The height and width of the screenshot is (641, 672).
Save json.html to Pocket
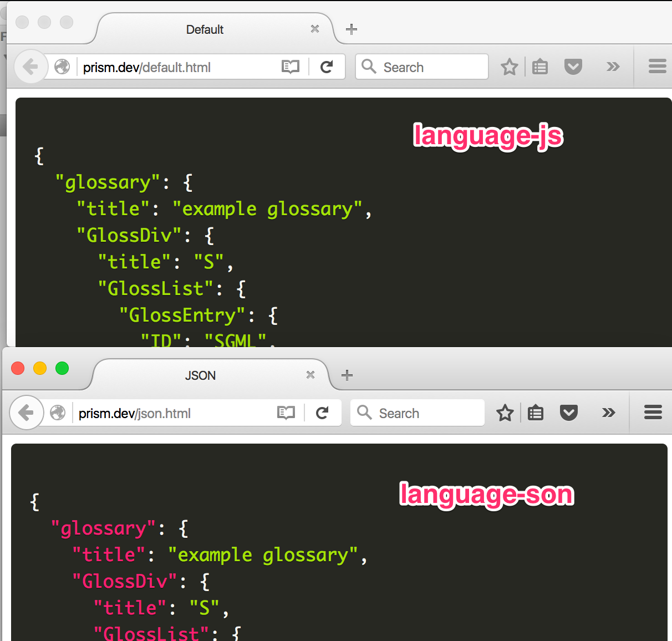click(569, 413)
